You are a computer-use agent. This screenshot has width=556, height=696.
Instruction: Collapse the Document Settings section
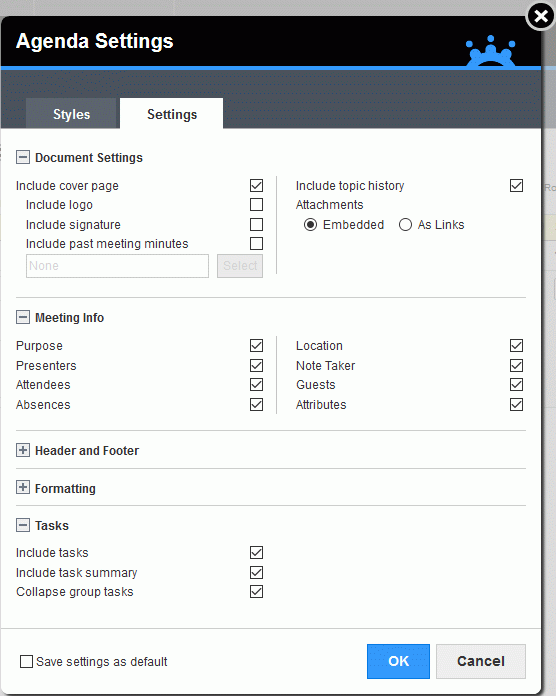tap(23, 157)
